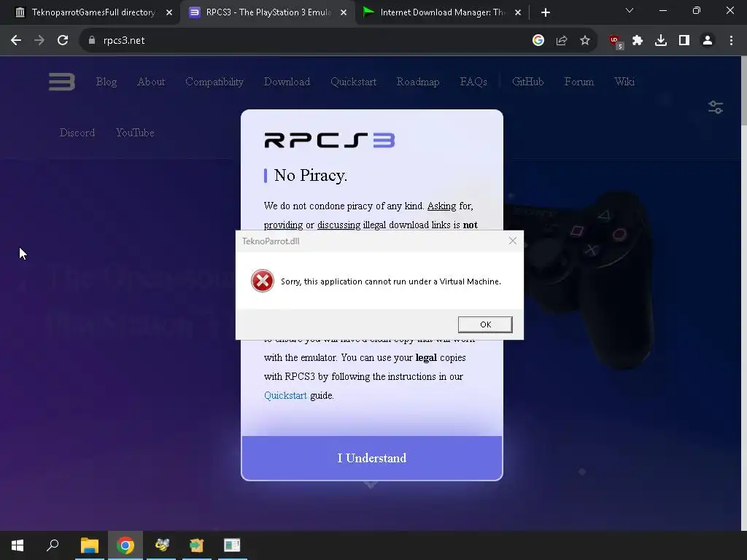747x560 pixels.
Task: Open the Roadmap nav item
Action: coord(418,82)
